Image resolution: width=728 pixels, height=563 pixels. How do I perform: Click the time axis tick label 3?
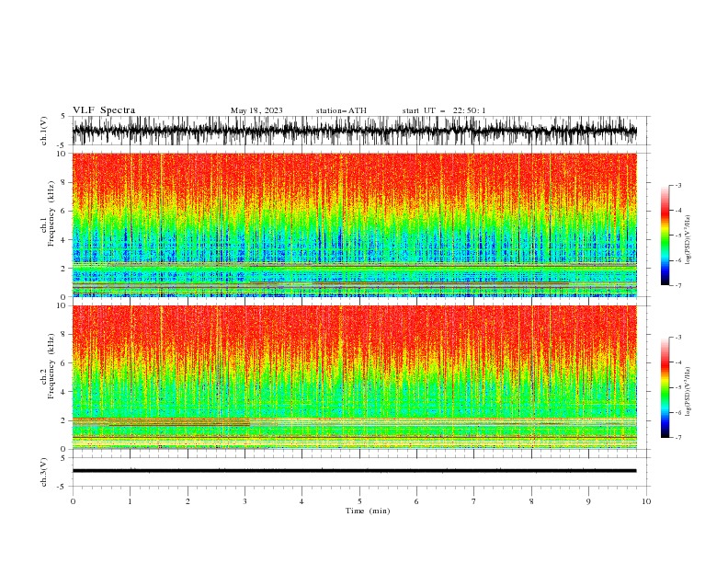tap(245, 501)
